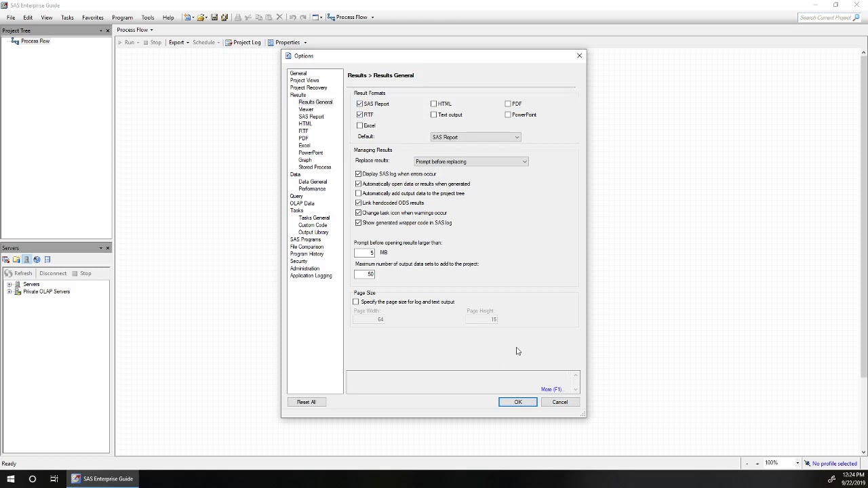Click the Reset All button
Screen dimensions: 868x488
click(x=306, y=402)
